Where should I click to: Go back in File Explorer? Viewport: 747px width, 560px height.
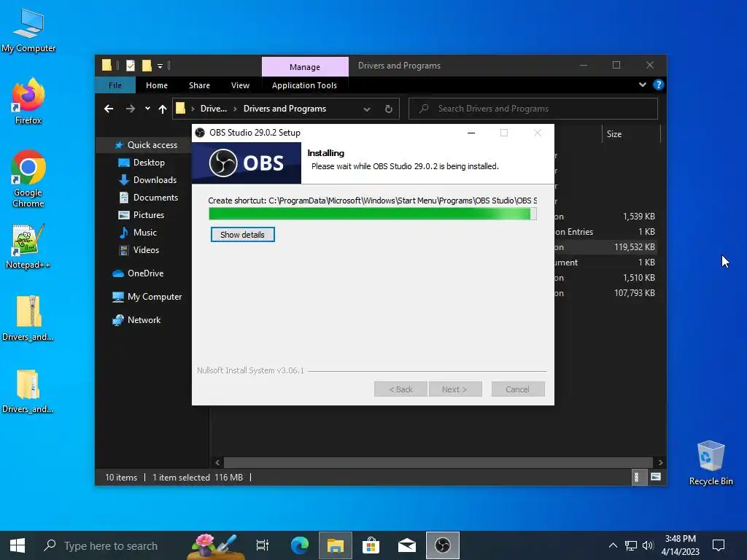point(109,109)
